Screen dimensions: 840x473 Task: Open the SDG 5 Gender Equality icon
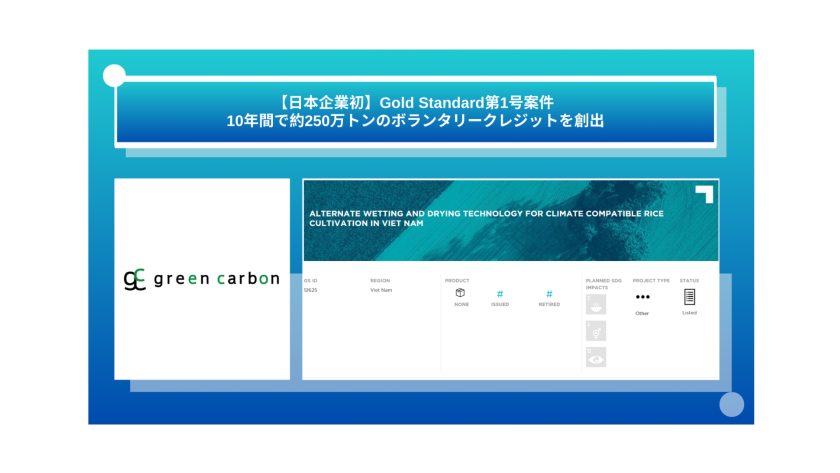(596, 331)
